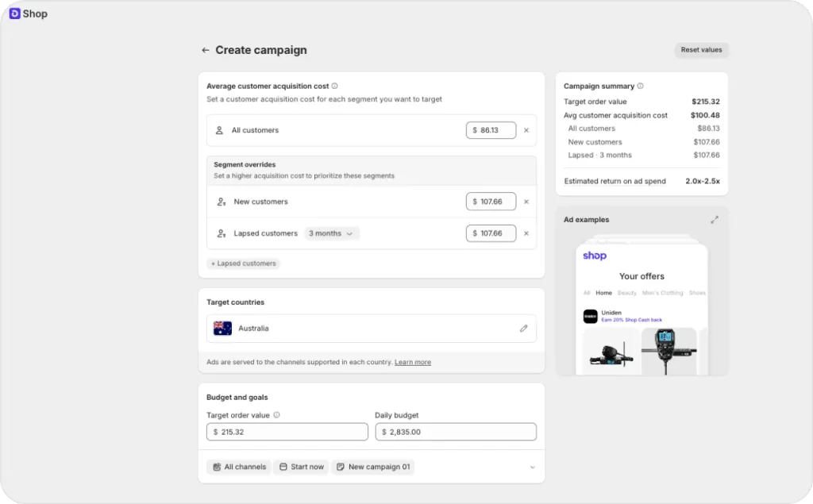
Task: Select Men's Clothing tab in ad preview
Action: pyautogui.click(x=663, y=293)
